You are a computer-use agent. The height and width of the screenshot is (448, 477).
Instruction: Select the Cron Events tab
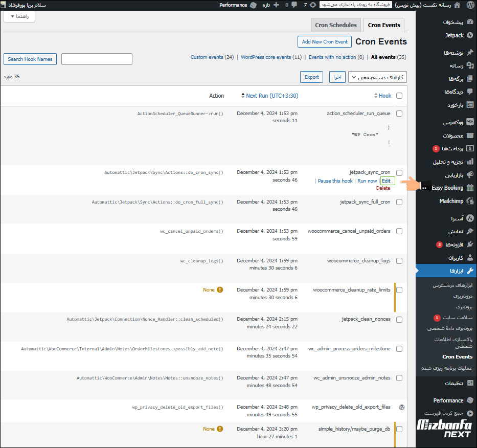[x=384, y=25]
